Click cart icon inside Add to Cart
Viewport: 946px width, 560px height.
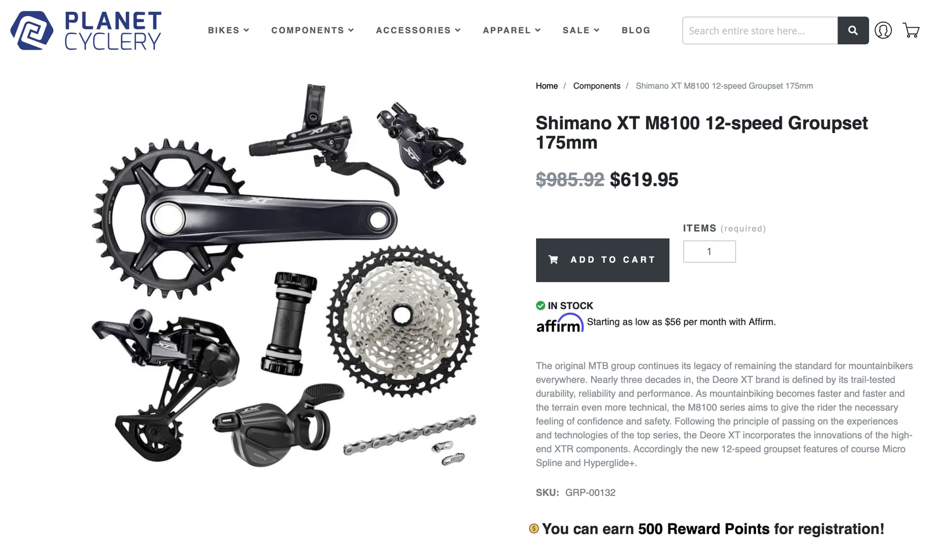[x=553, y=260]
